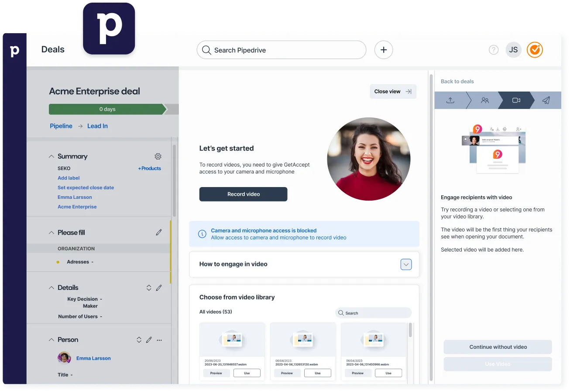This screenshot has height=392, width=570.
Task: Click Continue without video
Action: pyautogui.click(x=498, y=347)
